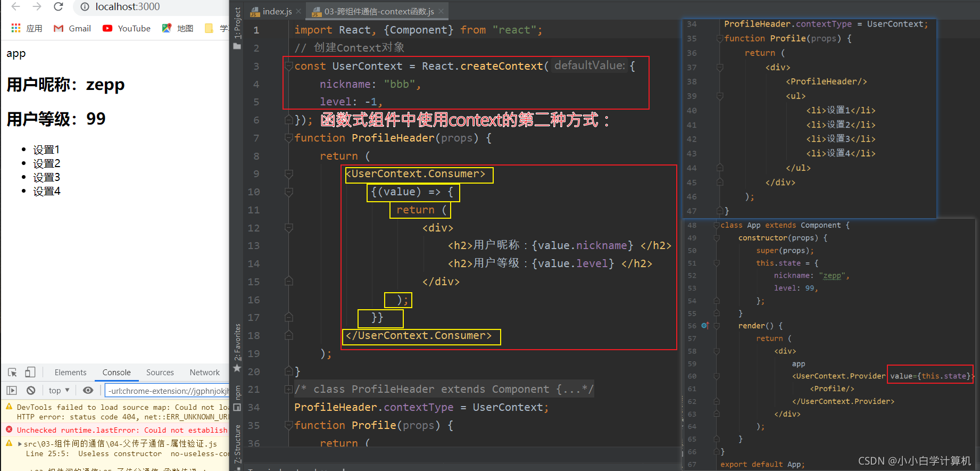Close the index.js editor tab
The image size is (980, 471).
299,11
